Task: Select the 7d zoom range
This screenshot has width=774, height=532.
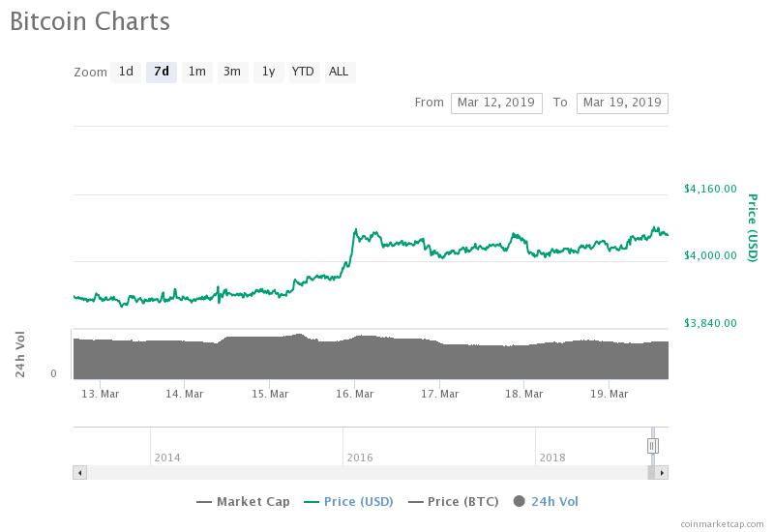Action: (x=162, y=72)
